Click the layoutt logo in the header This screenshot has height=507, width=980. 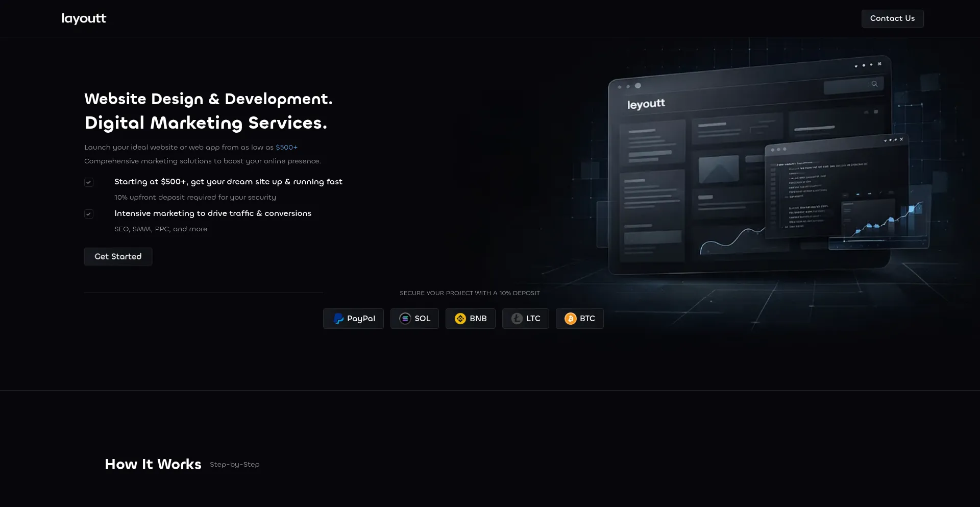tap(84, 18)
